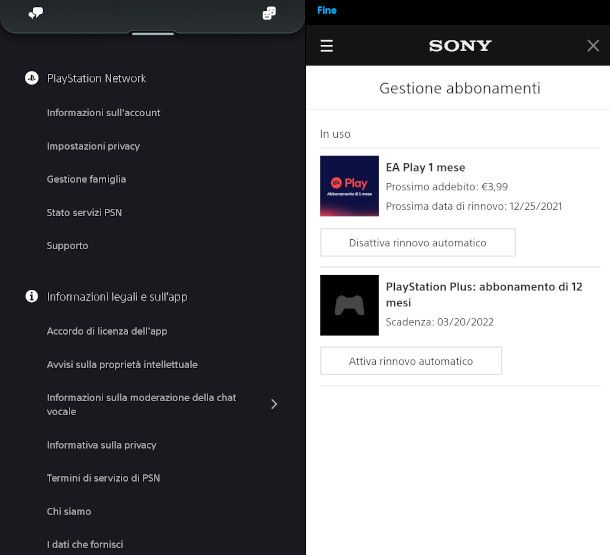Viewport: 610px width, 555px height.
Task: Select PlayStation Plus abbonamento di 12 mesi title
Action: (x=484, y=295)
